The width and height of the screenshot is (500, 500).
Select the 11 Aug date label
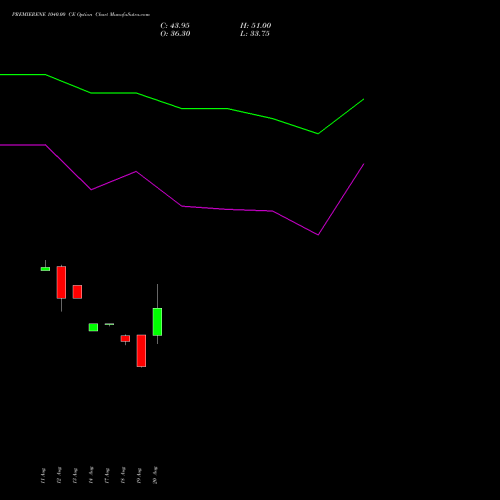pyautogui.click(x=43, y=476)
